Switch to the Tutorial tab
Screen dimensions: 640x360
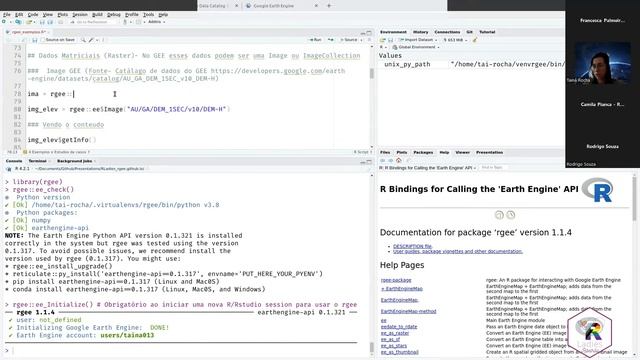coord(487,32)
